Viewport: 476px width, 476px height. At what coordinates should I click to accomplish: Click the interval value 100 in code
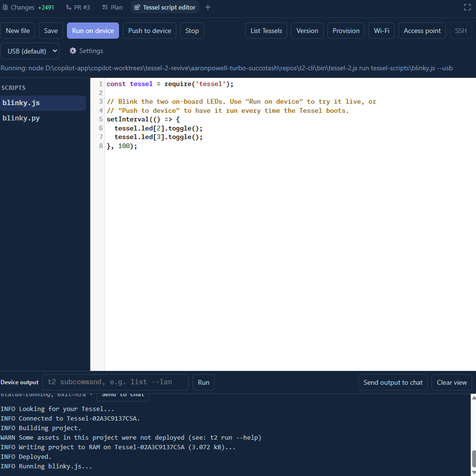pos(124,146)
